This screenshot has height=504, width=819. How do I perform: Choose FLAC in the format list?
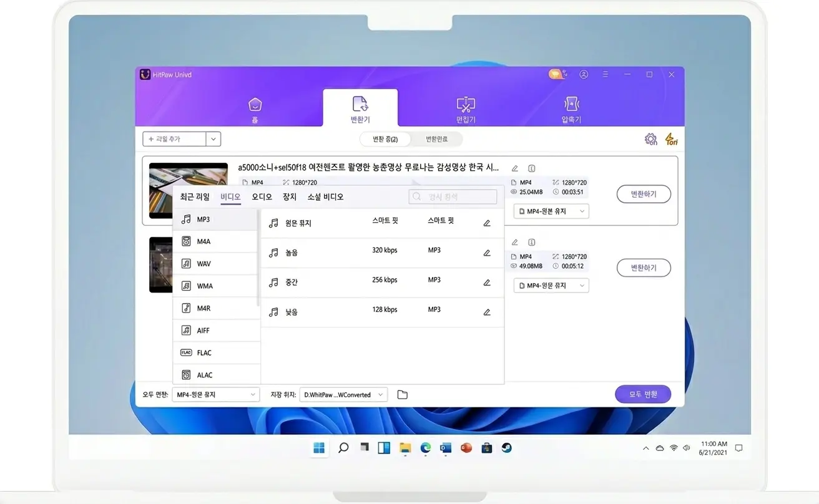click(215, 353)
